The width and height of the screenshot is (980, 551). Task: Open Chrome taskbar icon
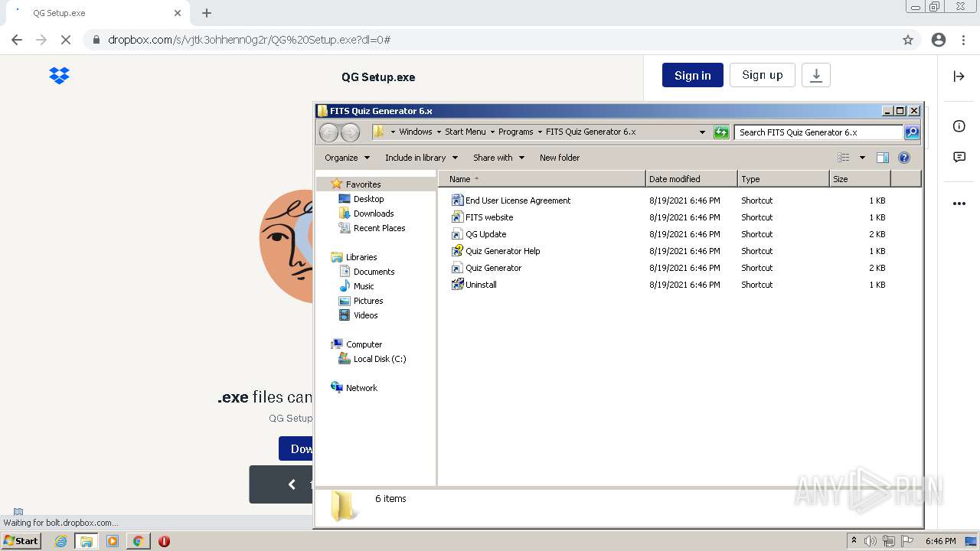tap(138, 541)
